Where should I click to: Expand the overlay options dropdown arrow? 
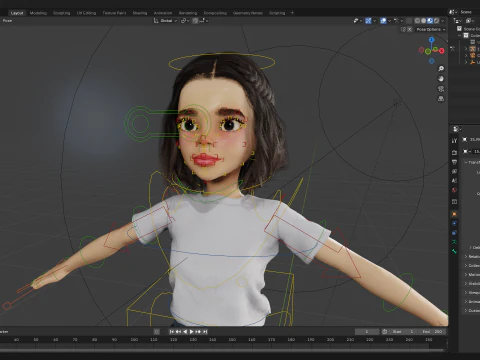(x=389, y=21)
